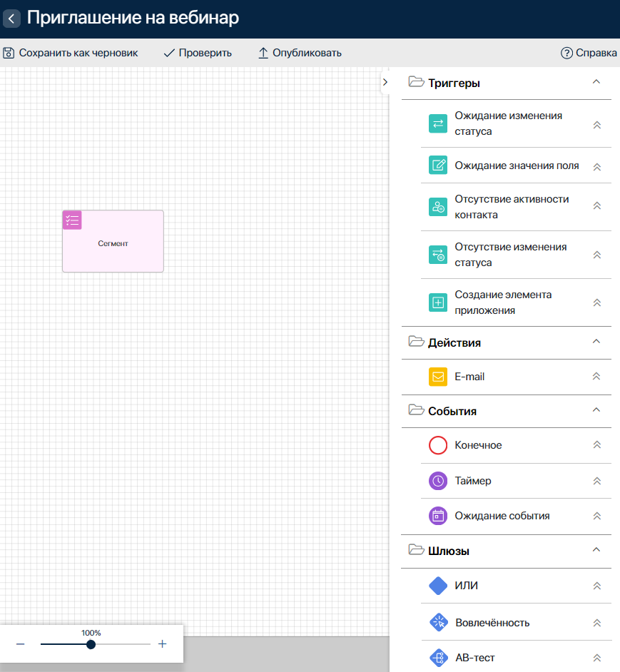
Task: Click the Шлюзы folder icon
Action: pyautogui.click(x=416, y=549)
